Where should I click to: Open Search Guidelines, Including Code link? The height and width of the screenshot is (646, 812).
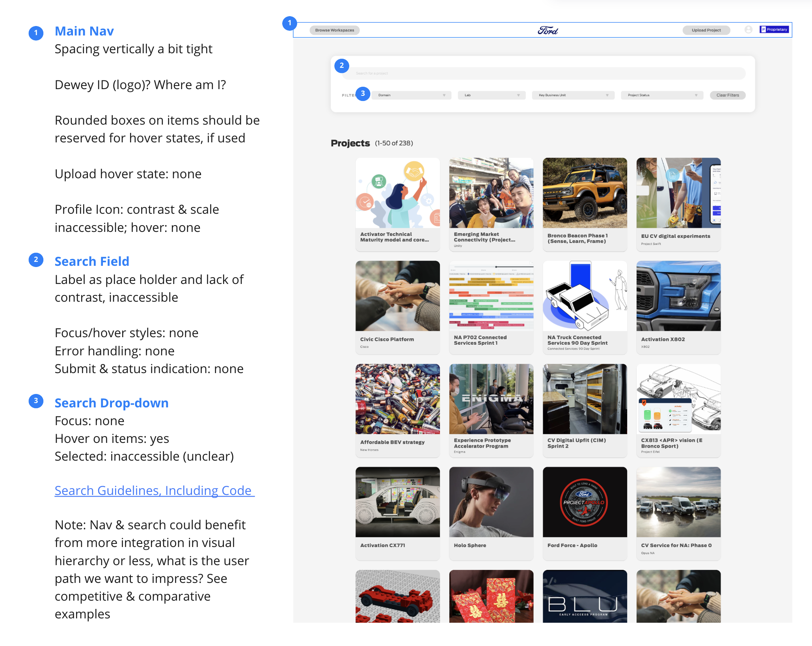coord(155,490)
